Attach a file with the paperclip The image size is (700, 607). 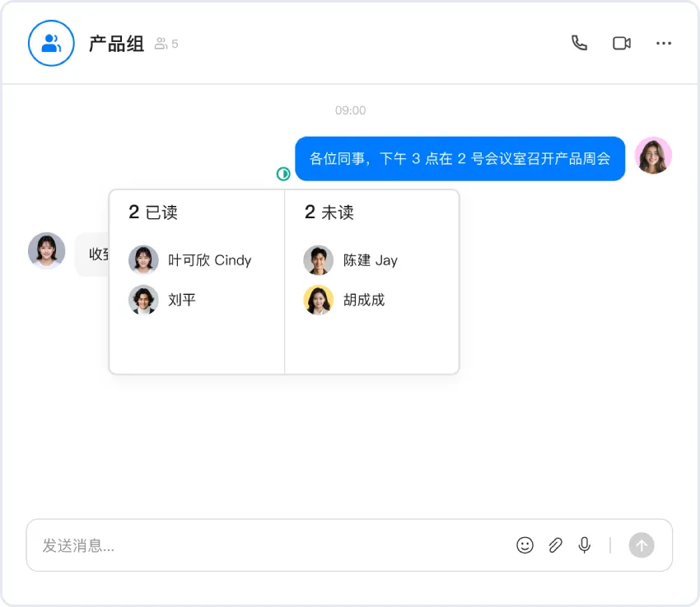(555, 545)
